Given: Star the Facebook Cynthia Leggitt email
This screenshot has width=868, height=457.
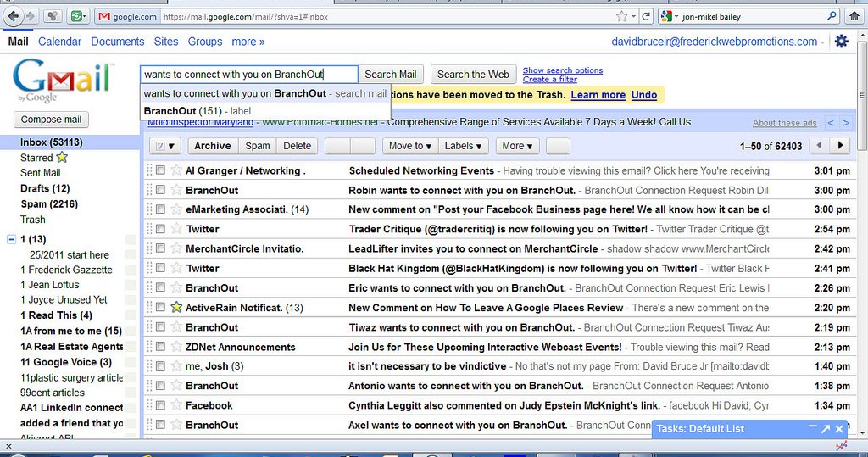Looking at the screenshot, I should point(176,405).
